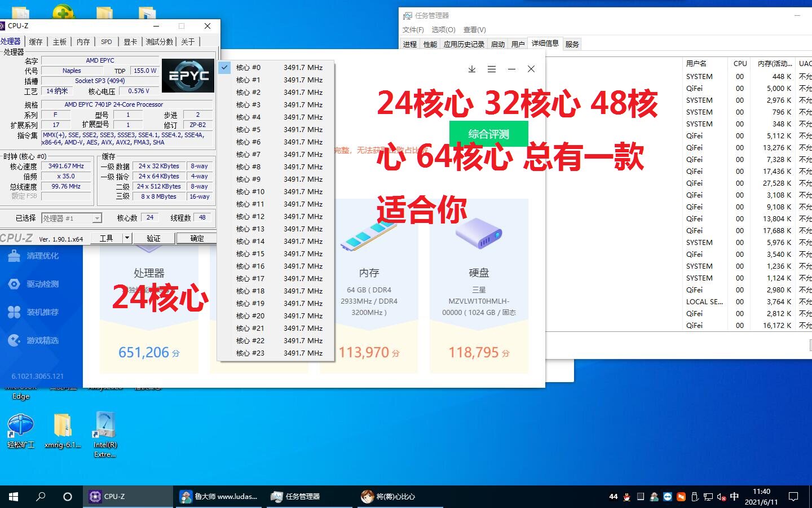Viewport: 812px width, 508px height.
Task: Open the 应用历史记录 tab in Task Manager
Action: (464, 44)
